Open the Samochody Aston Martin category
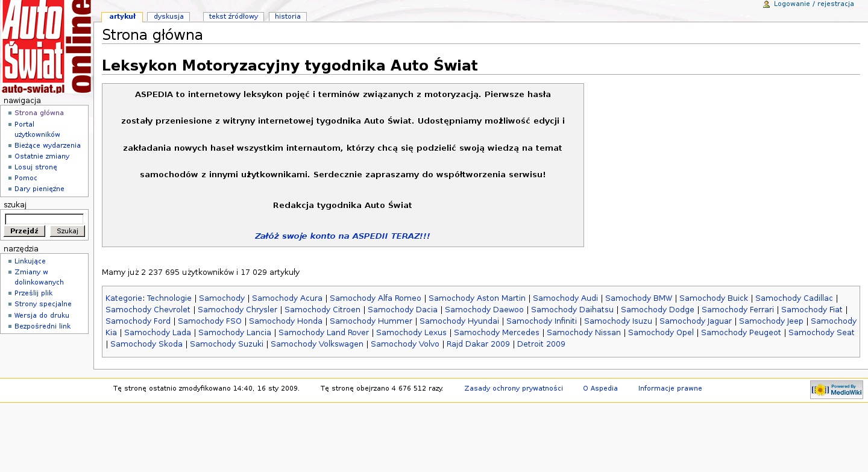Screen dimensions: 868x472 click(x=477, y=298)
